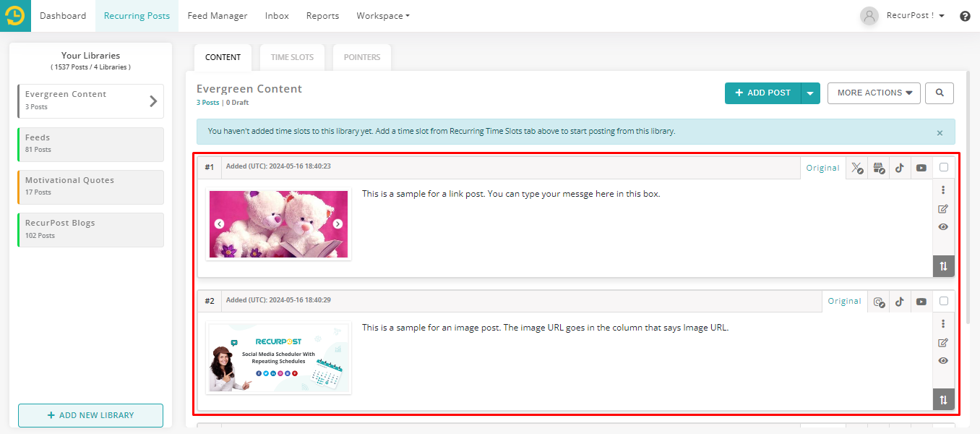Expand the Workspace menu

(x=382, y=16)
